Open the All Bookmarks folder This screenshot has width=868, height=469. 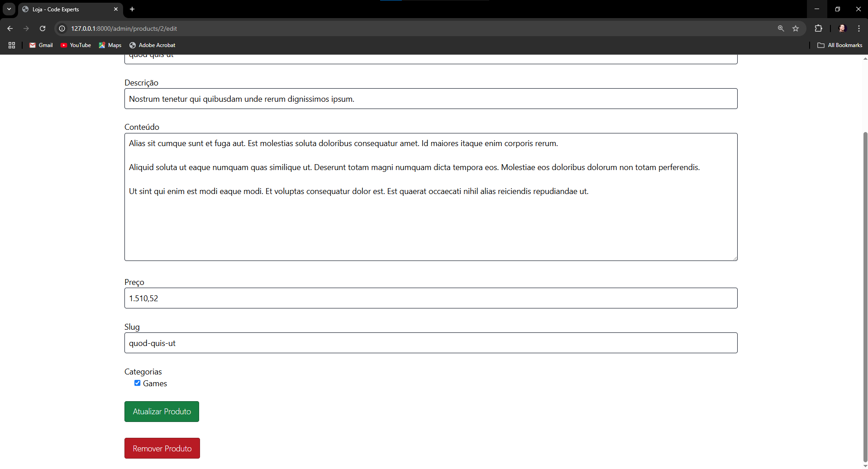click(x=839, y=45)
